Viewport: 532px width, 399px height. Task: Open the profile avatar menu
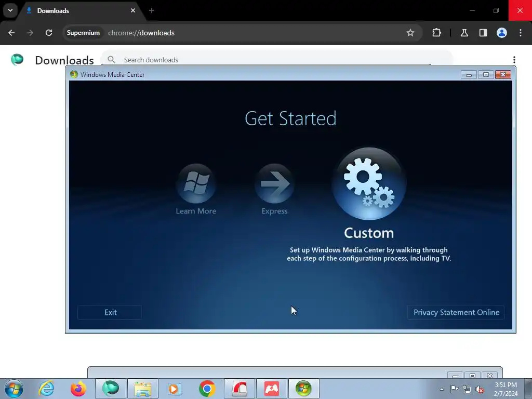tap(502, 33)
